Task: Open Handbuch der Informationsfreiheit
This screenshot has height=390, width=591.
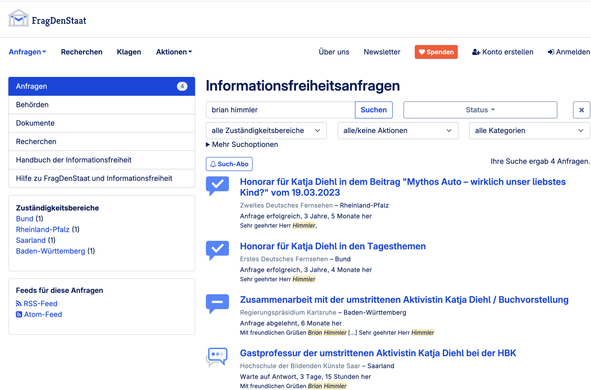Action: click(x=101, y=160)
